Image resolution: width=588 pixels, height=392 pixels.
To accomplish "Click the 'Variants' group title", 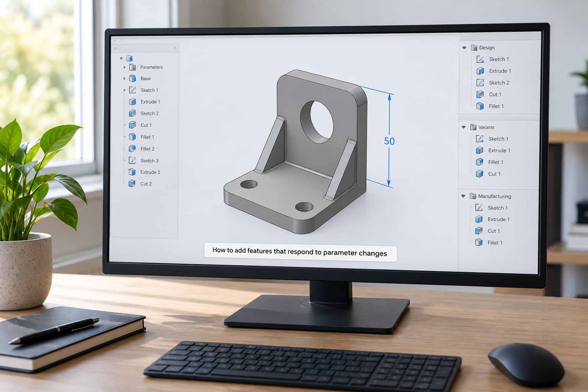I will pos(486,127).
